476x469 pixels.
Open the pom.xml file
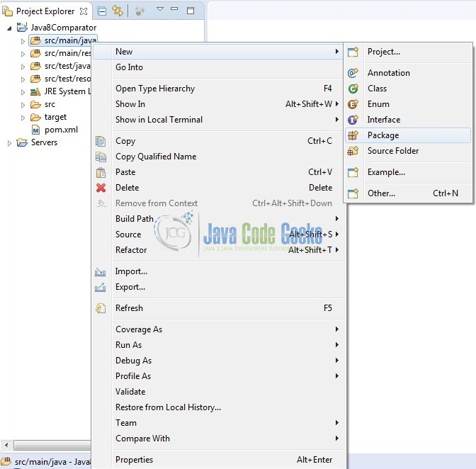[x=61, y=130]
